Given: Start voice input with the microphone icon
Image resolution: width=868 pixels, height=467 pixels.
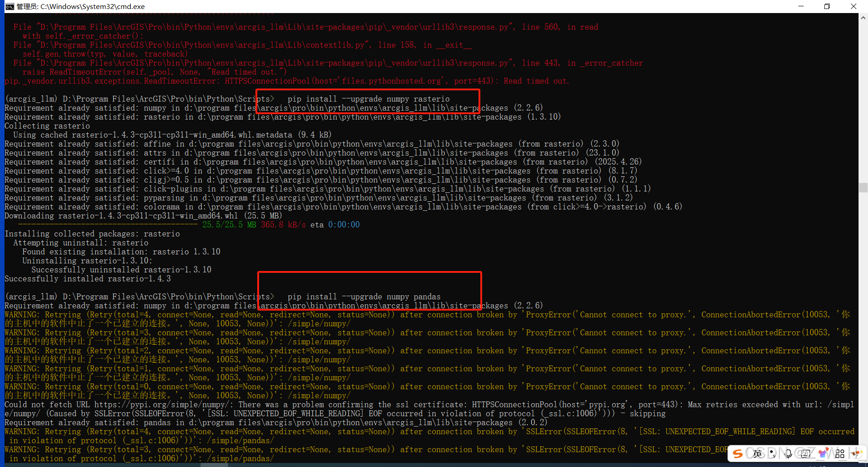Looking at the screenshot, I should (x=788, y=454).
